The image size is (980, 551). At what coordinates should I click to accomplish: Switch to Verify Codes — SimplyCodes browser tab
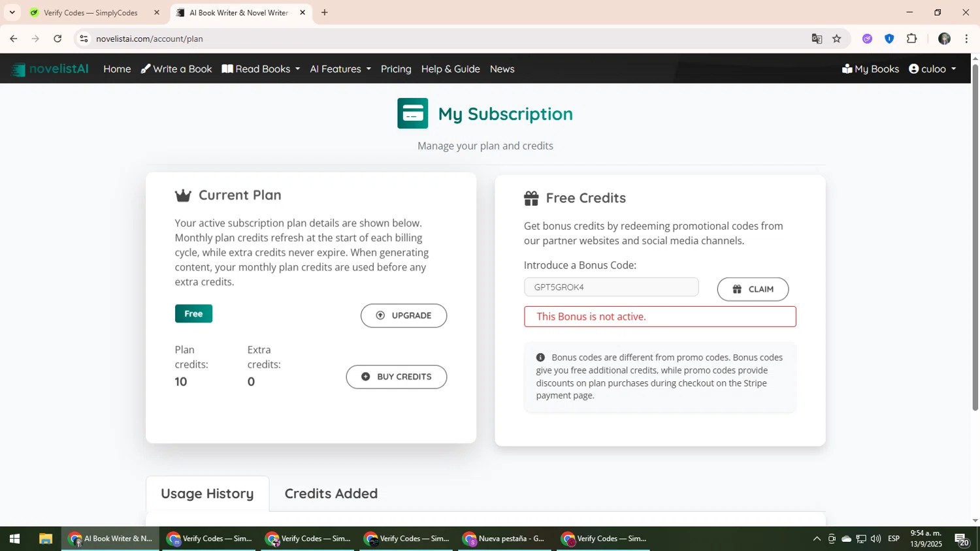pyautogui.click(x=91, y=12)
